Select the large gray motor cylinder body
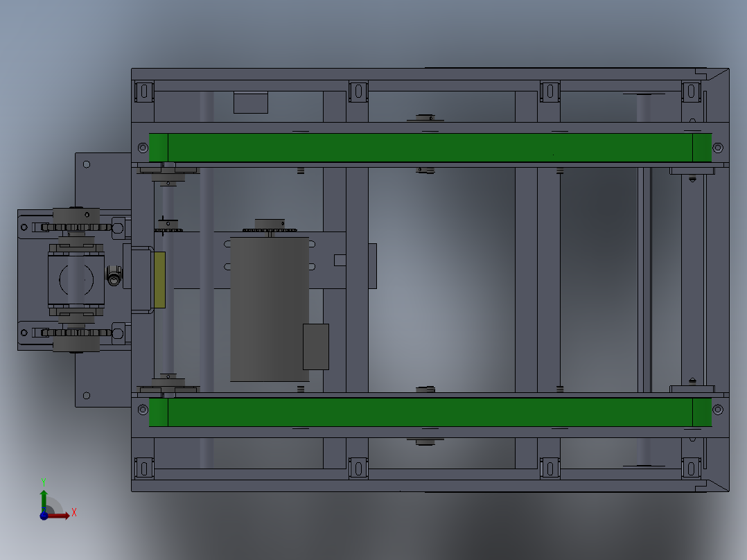Viewport: 747px width, 560px height. pos(270,309)
